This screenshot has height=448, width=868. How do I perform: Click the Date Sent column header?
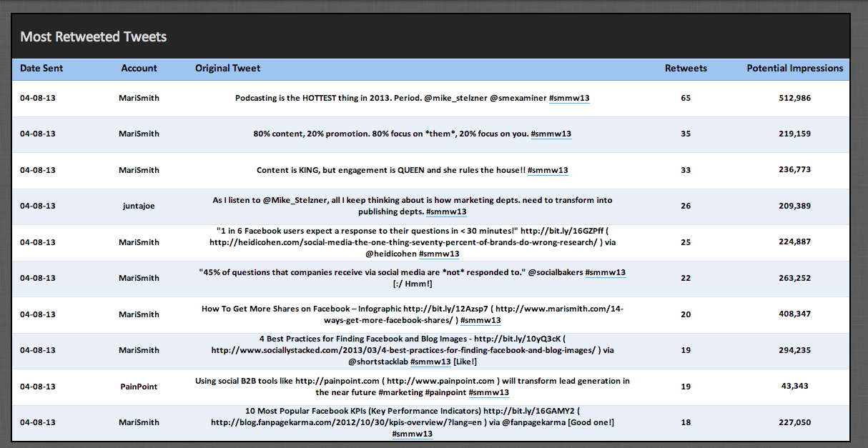41,69
